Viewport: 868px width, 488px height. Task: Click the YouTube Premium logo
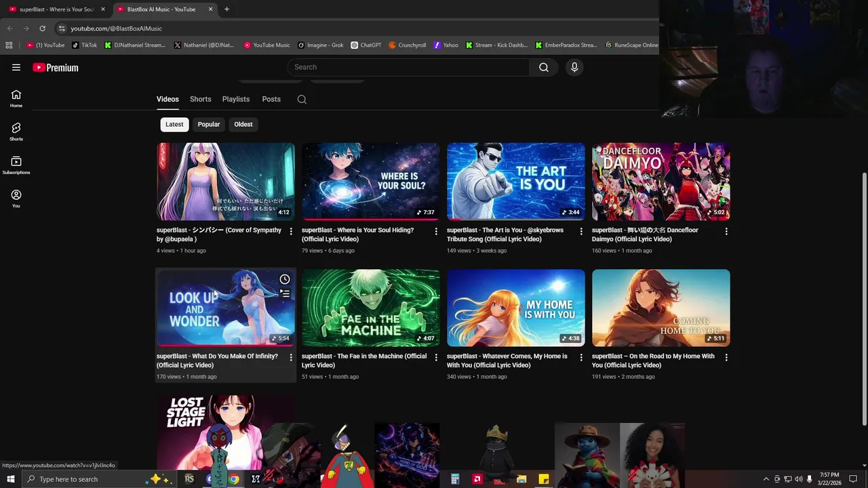point(56,67)
